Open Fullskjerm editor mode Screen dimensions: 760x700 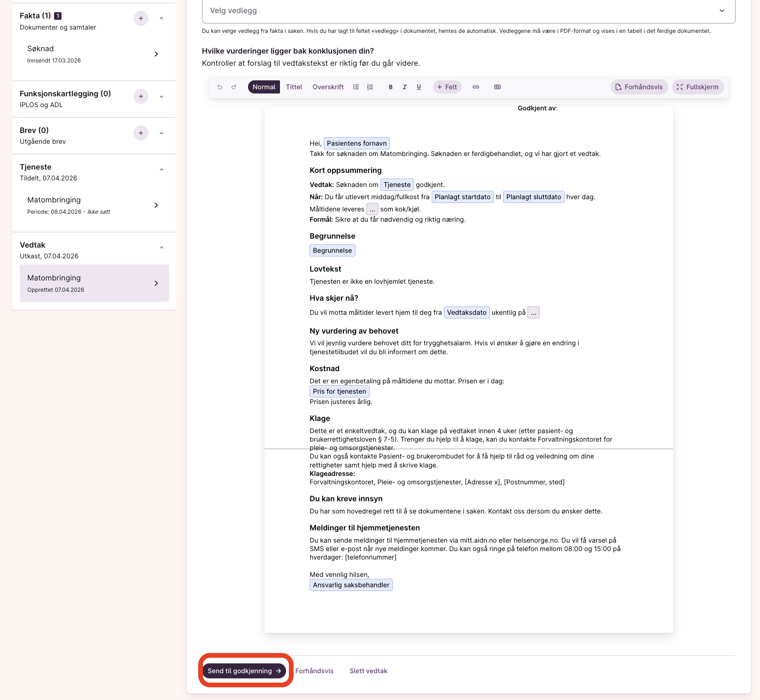pyautogui.click(x=698, y=87)
